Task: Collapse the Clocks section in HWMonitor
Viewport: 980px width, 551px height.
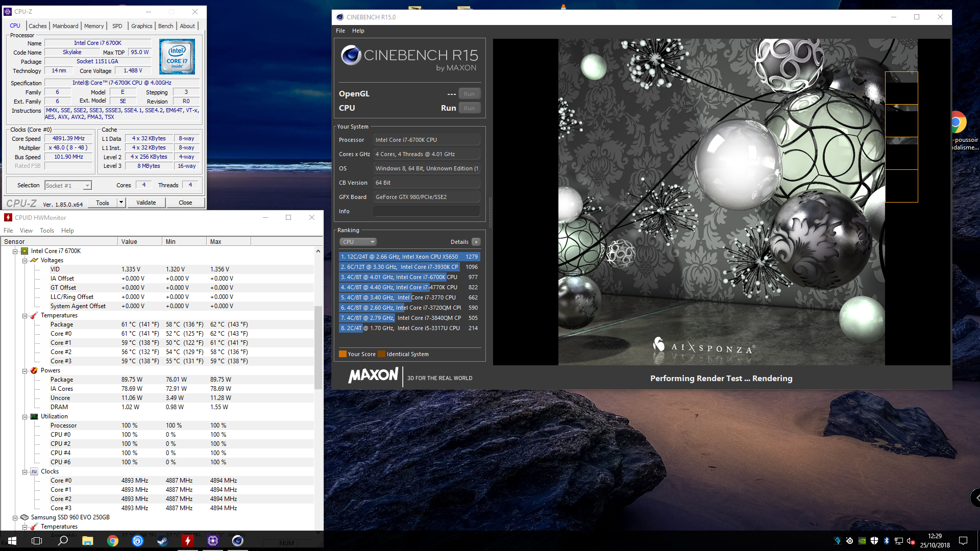Action: click(24, 471)
